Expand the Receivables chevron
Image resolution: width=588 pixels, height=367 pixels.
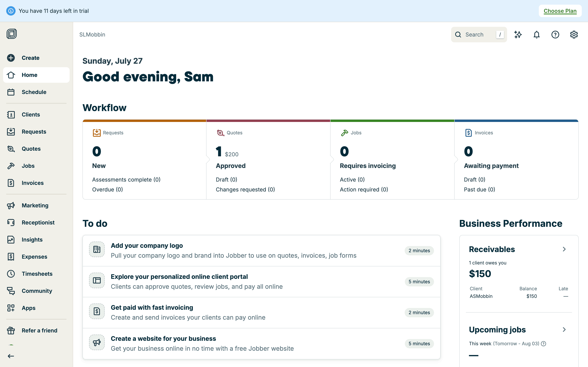tap(564, 249)
